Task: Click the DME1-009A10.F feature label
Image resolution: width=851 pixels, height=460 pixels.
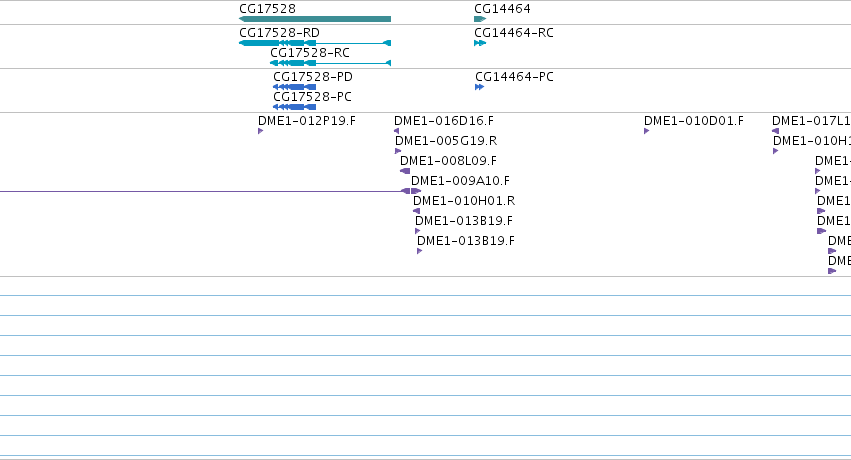Action: click(460, 181)
